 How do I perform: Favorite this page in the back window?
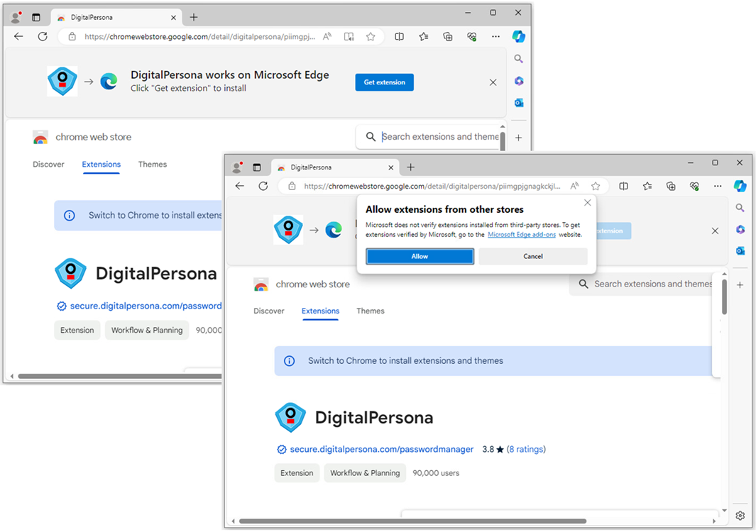pos(371,36)
